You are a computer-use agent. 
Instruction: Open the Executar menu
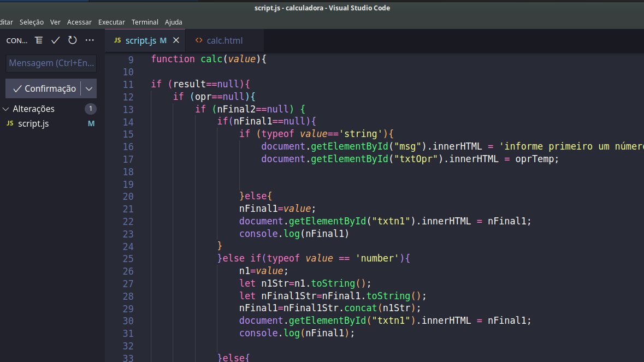point(111,22)
